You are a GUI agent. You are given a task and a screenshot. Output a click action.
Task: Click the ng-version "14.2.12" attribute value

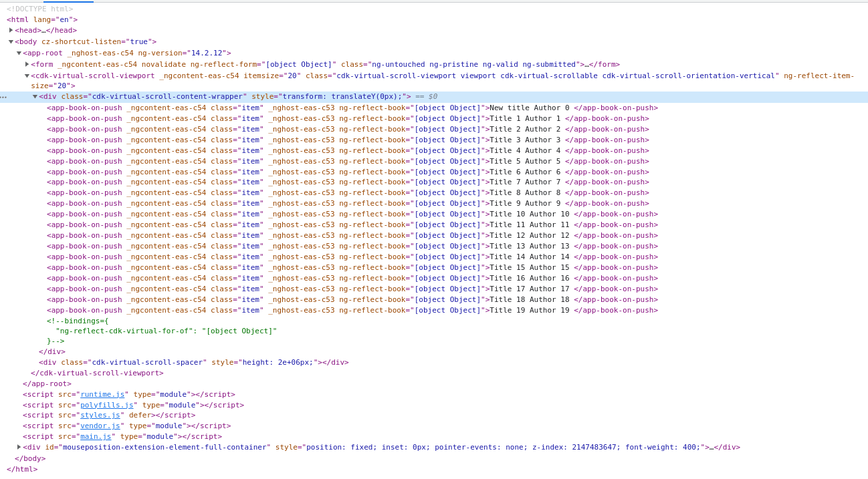207,53
